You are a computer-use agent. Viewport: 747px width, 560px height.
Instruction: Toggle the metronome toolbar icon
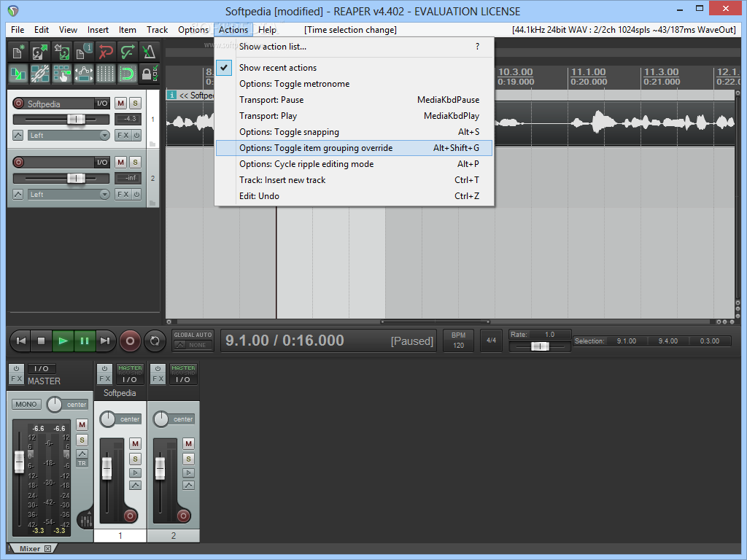(x=149, y=52)
